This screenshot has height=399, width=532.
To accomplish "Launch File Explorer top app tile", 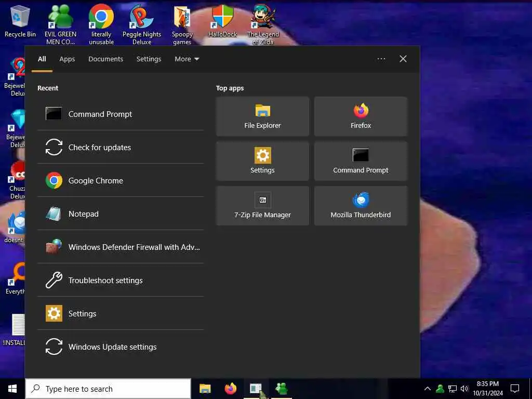I will [262, 116].
